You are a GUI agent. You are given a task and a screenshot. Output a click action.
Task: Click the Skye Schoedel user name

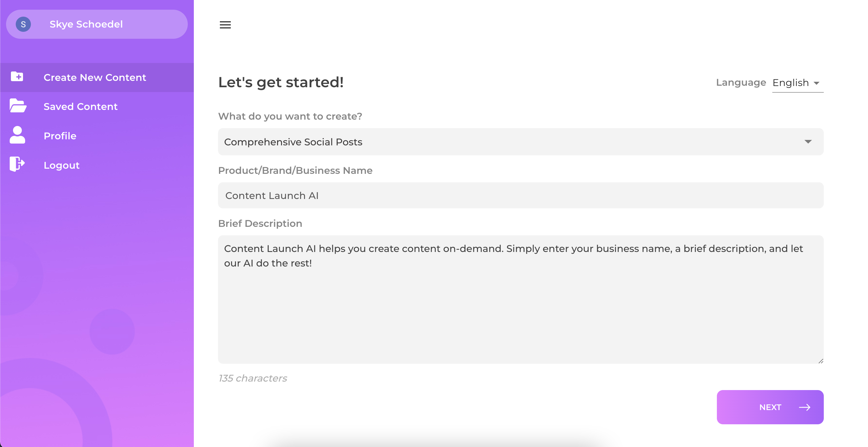(x=86, y=24)
